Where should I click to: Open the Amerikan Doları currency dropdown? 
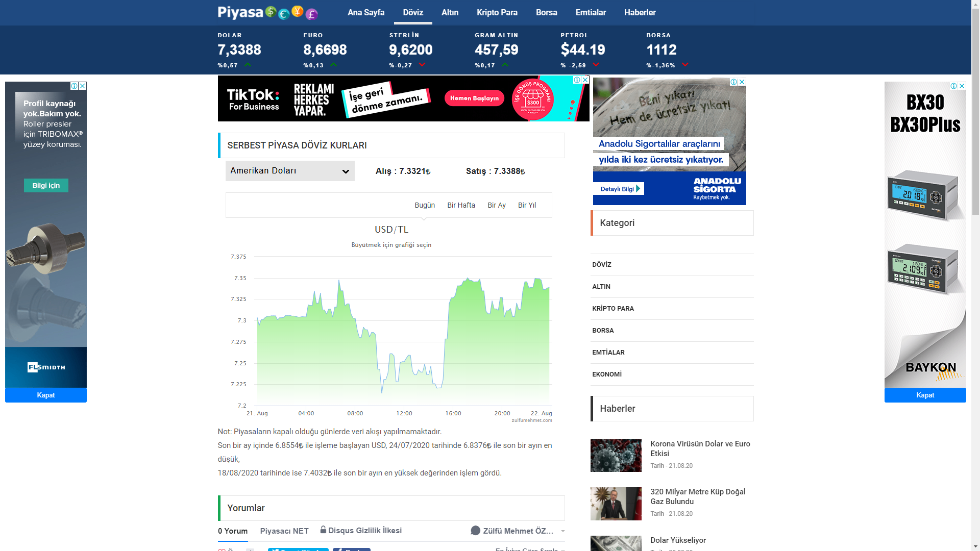pyautogui.click(x=290, y=171)
